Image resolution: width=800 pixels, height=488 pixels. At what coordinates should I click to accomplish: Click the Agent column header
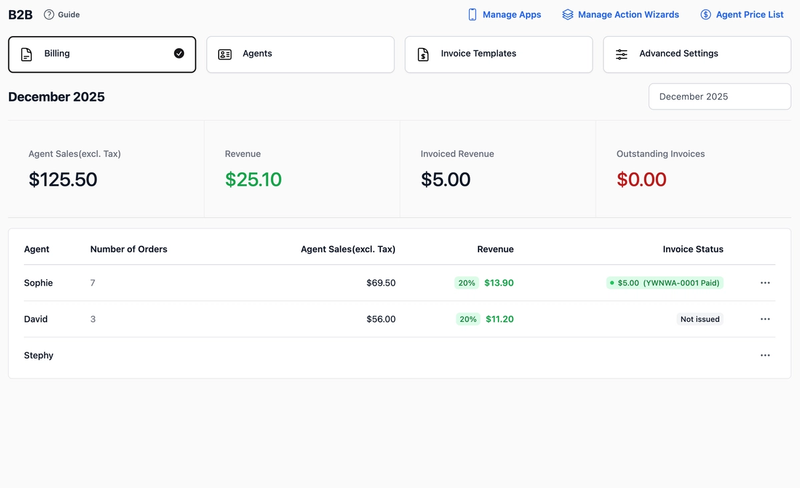(x=37, y=249)
